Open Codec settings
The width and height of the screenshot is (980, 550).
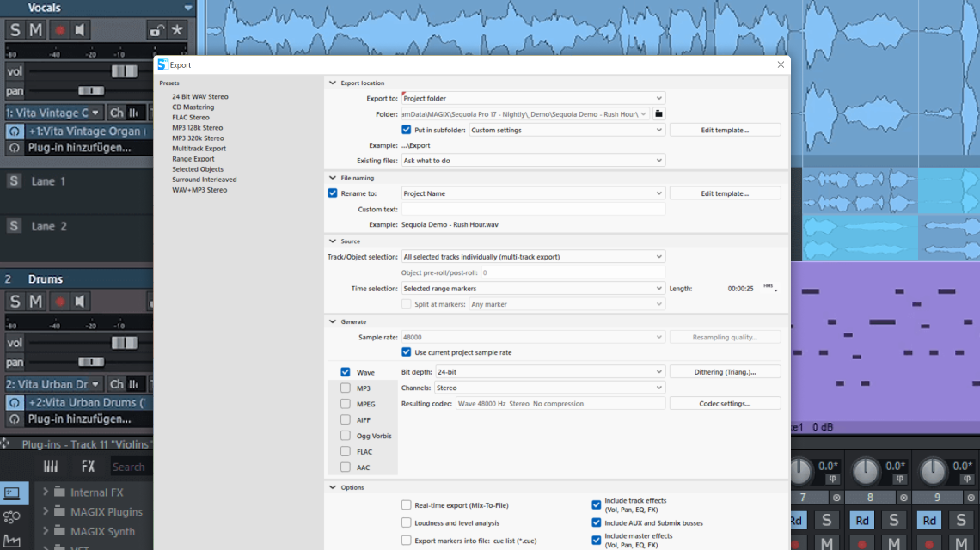(725, 404)
